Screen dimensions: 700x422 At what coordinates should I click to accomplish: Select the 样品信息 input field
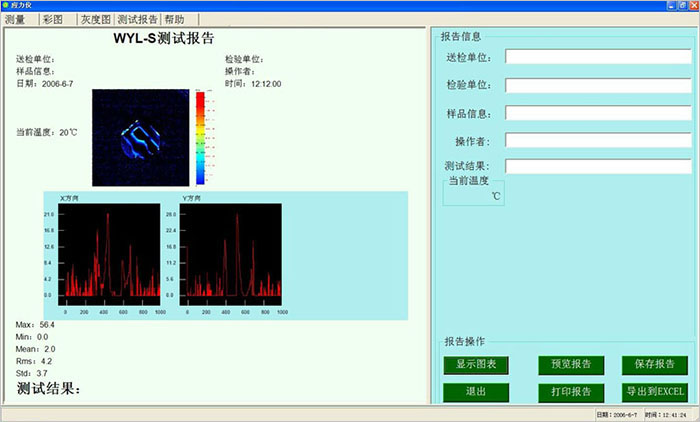coord(598,113)
